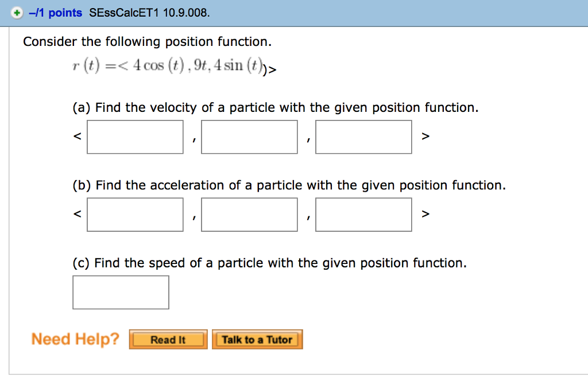Expand the question using the green plus icon
This screenshot has width=588, height=381.
17,13
